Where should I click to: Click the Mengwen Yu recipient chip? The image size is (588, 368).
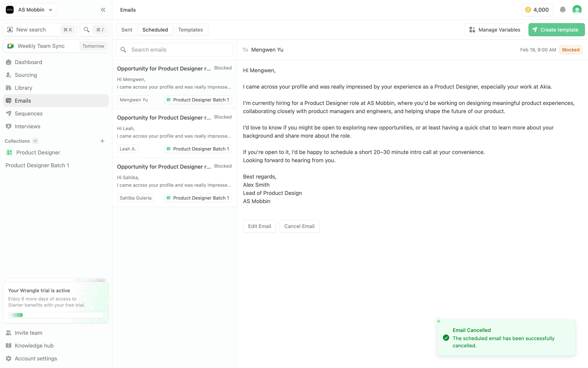[x=134, y=100]
